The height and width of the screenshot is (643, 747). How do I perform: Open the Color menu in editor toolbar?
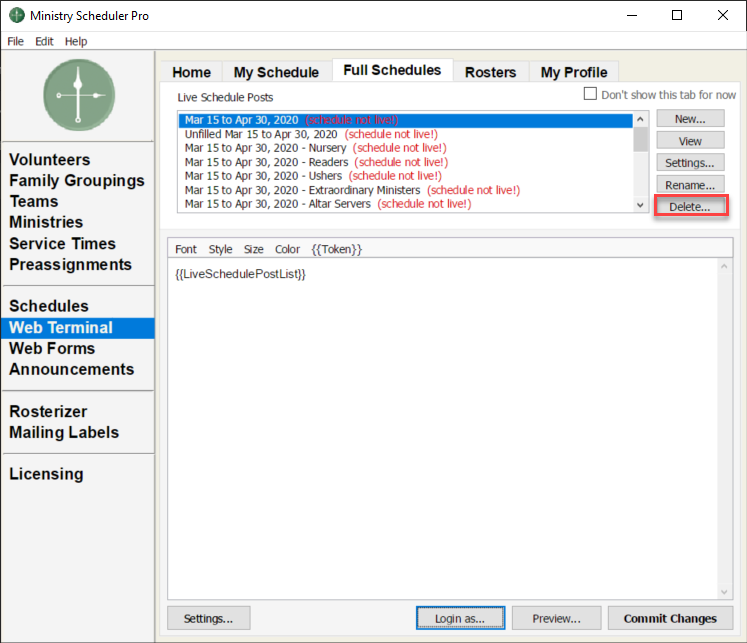[x=287, y=249]
